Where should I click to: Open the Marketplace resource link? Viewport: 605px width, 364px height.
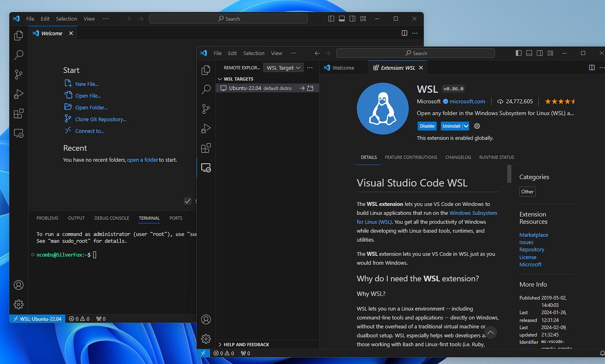pos(534,235)
